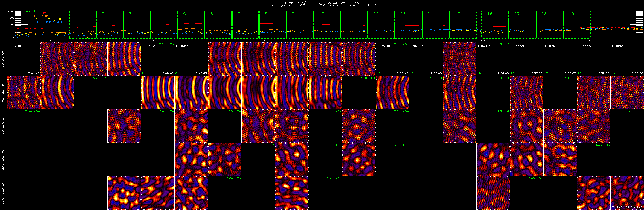Click the 13:00:00 time label
This screenshot has width=644, height=210.
pyautogui.click(x=636, y=73)
